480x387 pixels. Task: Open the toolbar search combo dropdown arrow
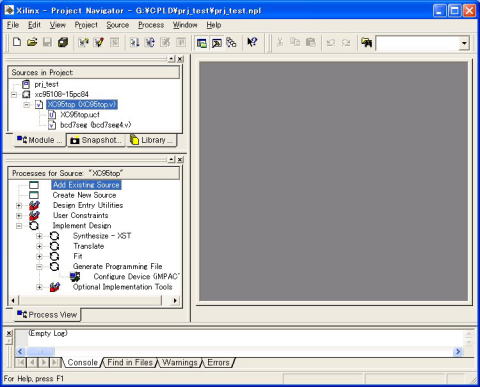[x=464, y=43]
